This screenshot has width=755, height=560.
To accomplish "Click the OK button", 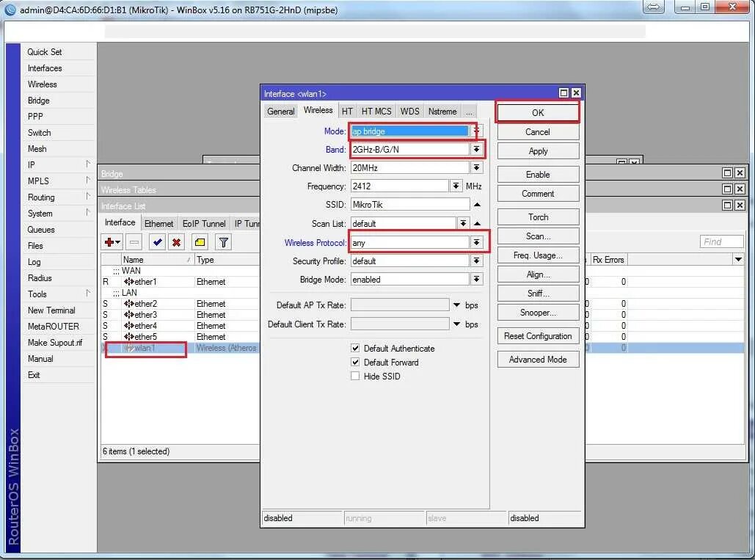I will point(538,113).
